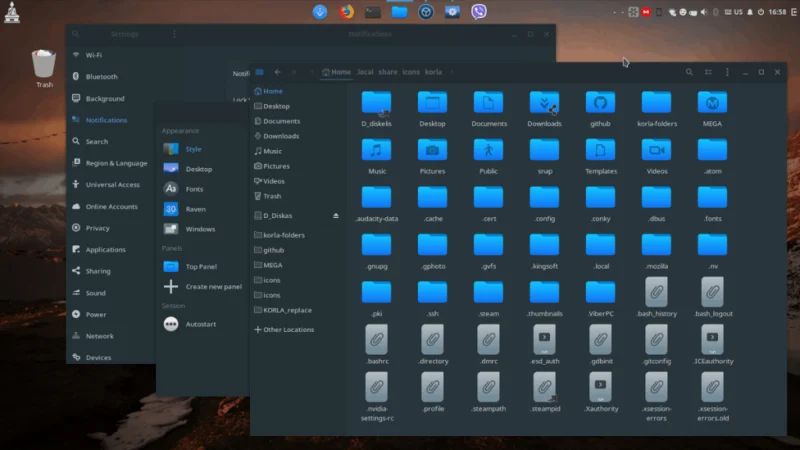Image resolution: width=800 pixels, height=450 pixels.
Task: Open the Public folder icon
Action: pos(488,150)
